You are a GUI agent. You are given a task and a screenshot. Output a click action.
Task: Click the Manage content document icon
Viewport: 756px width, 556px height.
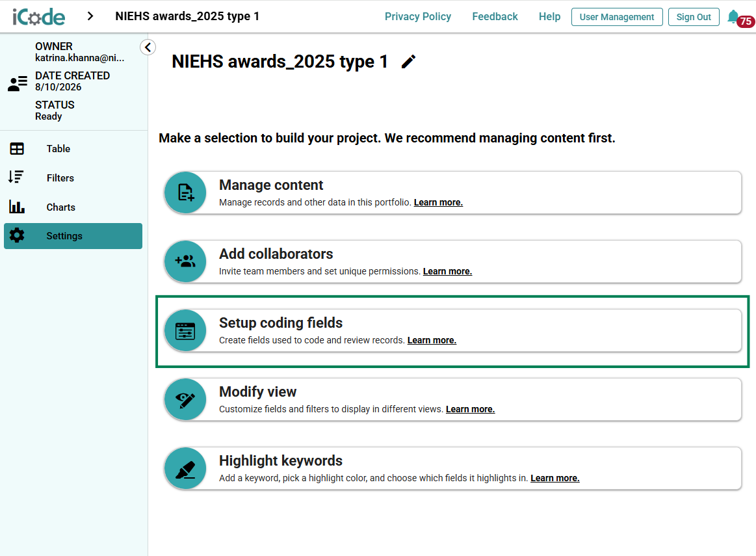click(x=186, y=192)
